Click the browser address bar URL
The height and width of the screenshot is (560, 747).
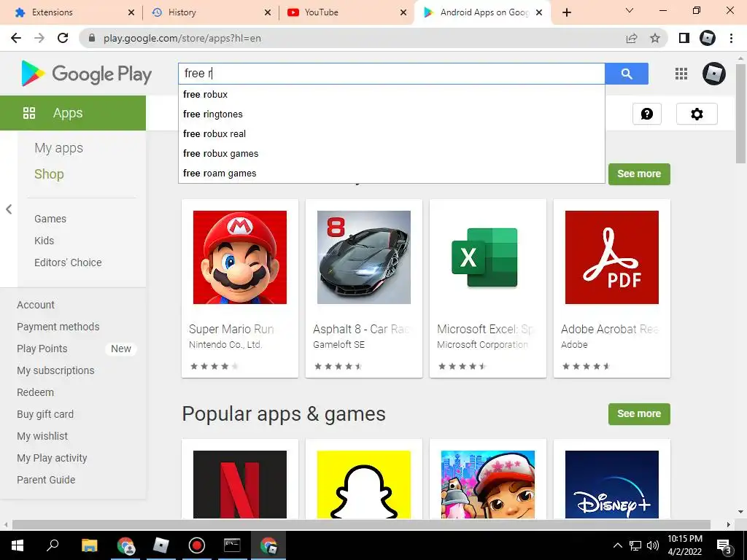pyautogui.click(x=182, y=38)
